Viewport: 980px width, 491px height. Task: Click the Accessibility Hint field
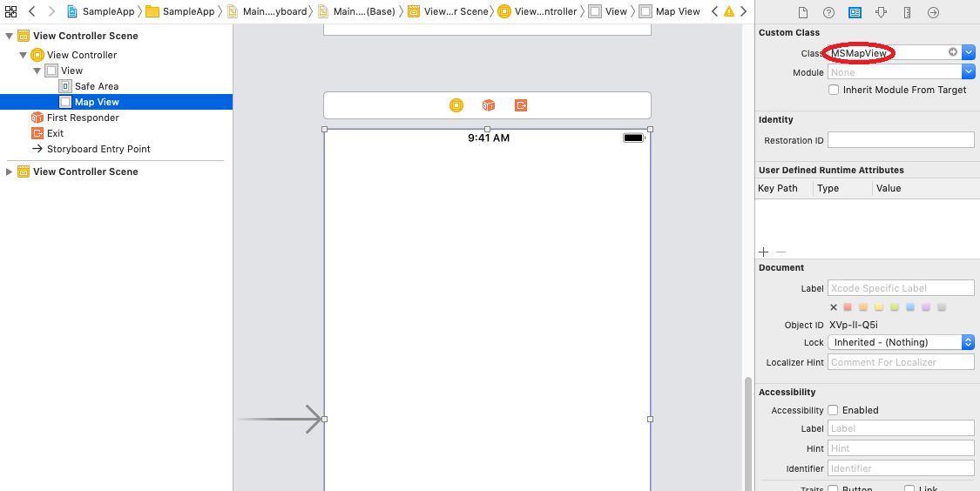click(901, 447)
